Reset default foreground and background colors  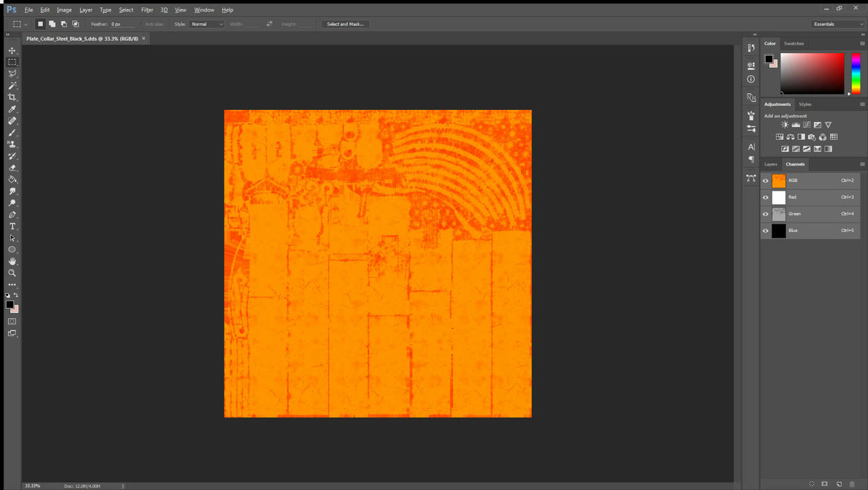(x=7, y=295)
